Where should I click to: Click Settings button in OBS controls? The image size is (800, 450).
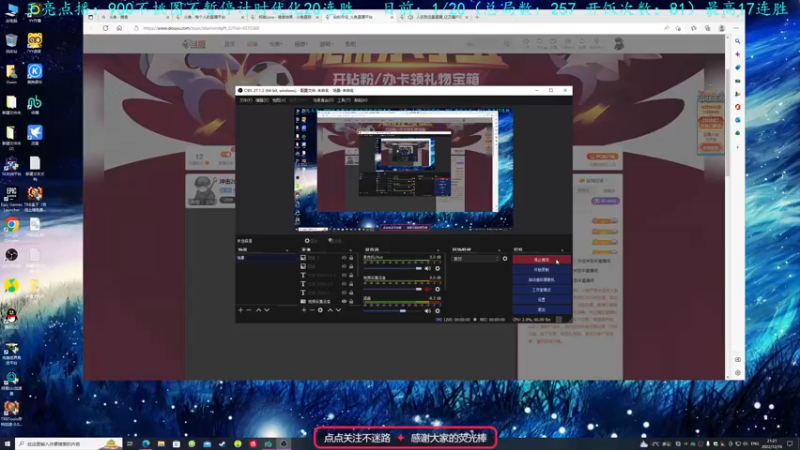click(x=541, y=299)
